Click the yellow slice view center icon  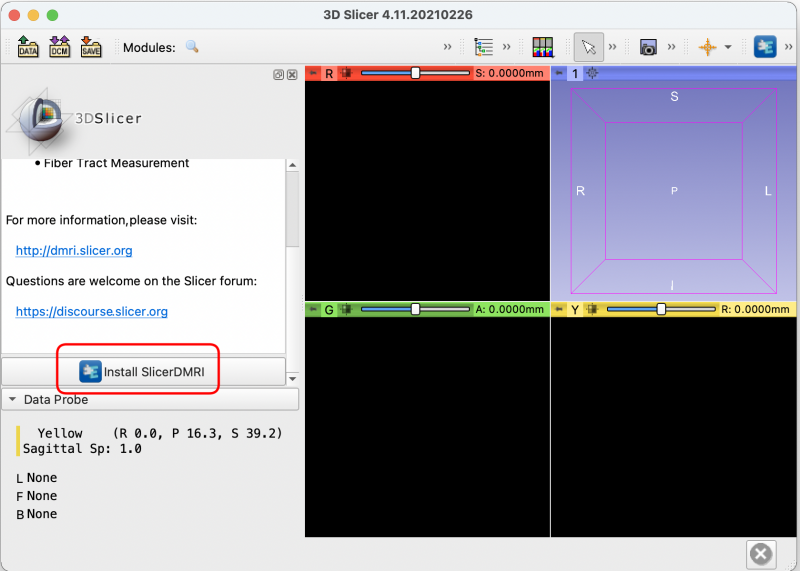pos(592,309)
